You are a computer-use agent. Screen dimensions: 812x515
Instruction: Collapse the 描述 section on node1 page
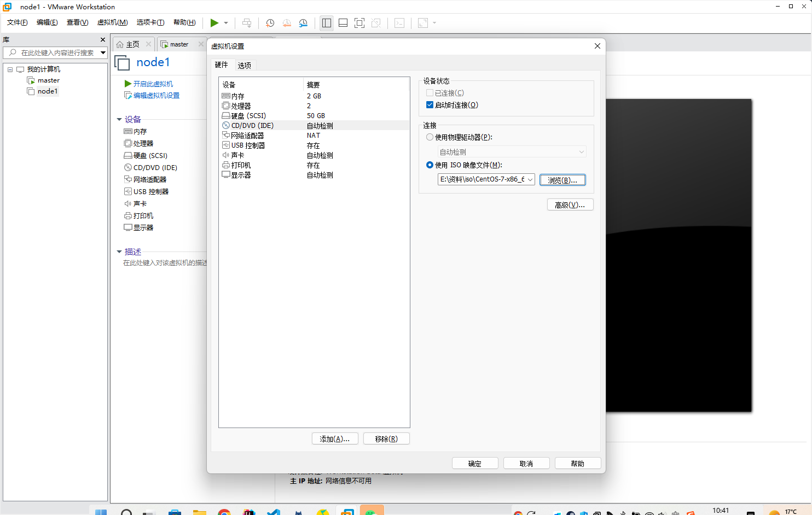point(119,252)
